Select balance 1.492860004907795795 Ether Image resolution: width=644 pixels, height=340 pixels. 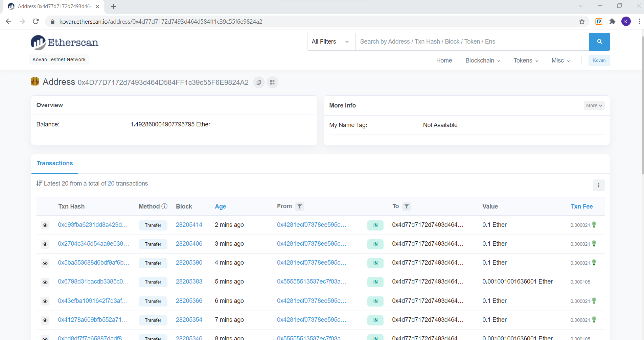coord(170,124)
